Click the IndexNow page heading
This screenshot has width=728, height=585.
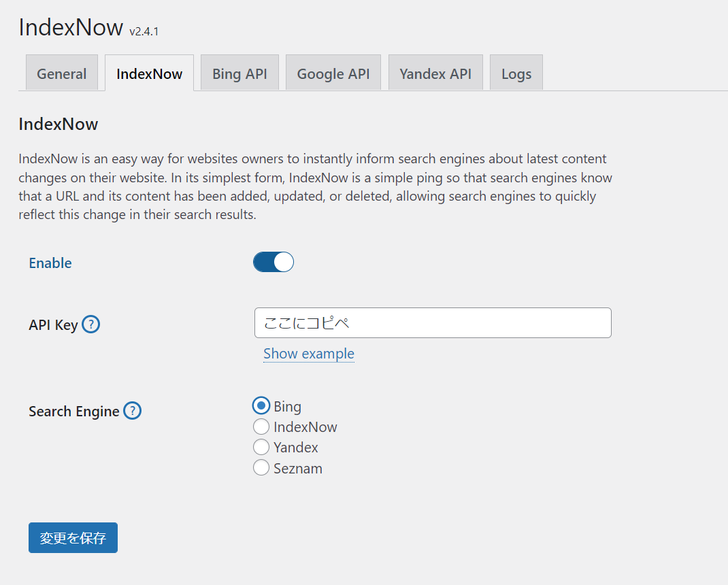71,28
